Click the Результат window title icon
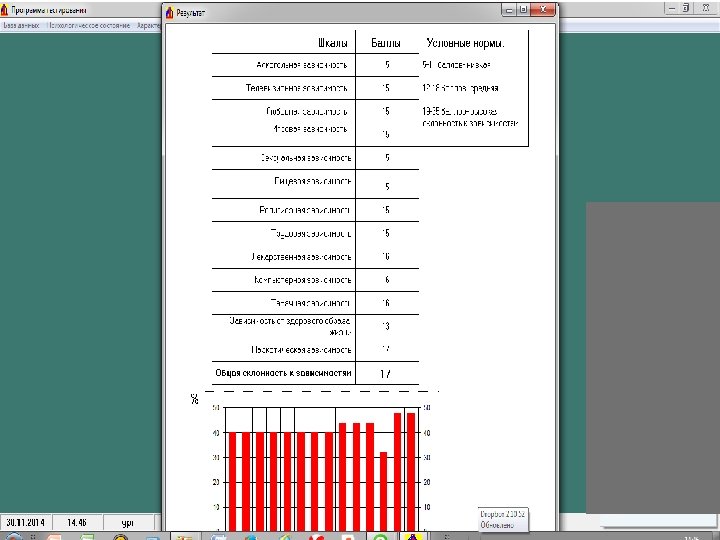720x540 pixels. click(x=169, y=12)
